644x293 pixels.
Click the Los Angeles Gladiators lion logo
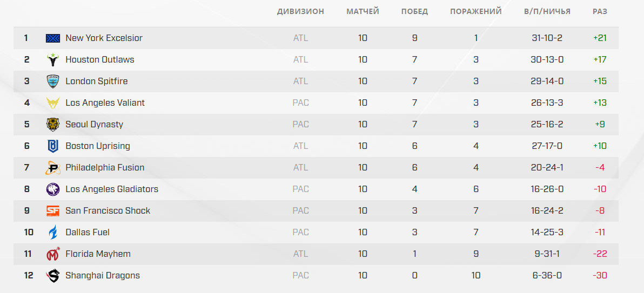pos(53,189)
